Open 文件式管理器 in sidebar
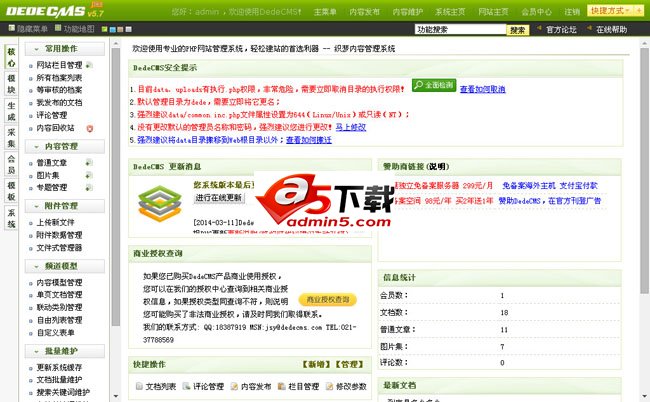The height and width of the screenshot is (402, 650). (x=59, y=248)
